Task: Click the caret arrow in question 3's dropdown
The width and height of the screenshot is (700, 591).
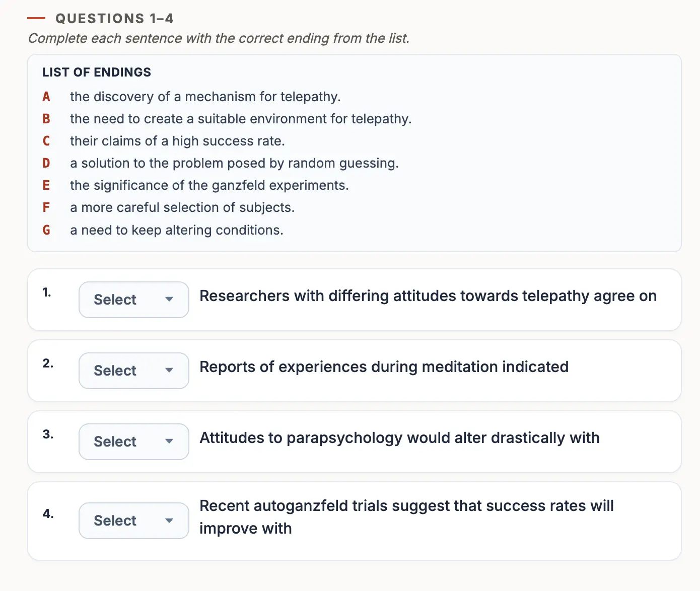Action: (x=169, y=441)
